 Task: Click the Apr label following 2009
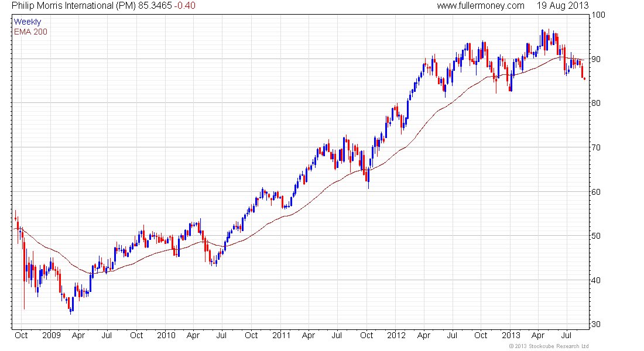tap(78, 335)
